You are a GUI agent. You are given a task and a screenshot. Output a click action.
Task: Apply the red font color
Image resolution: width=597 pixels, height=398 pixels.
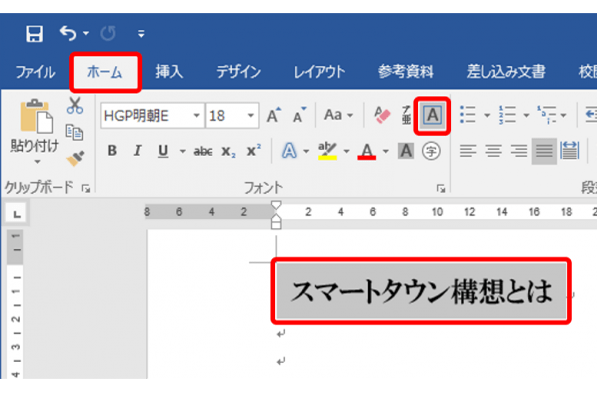pos(367,151)
